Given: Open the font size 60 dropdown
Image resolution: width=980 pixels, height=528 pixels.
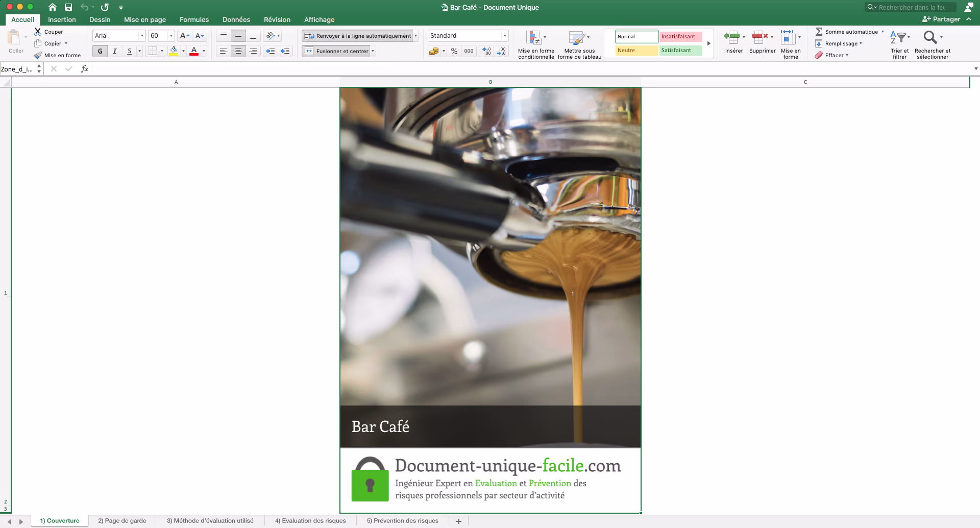Looking at the screenshot, I should click(171, 36).
